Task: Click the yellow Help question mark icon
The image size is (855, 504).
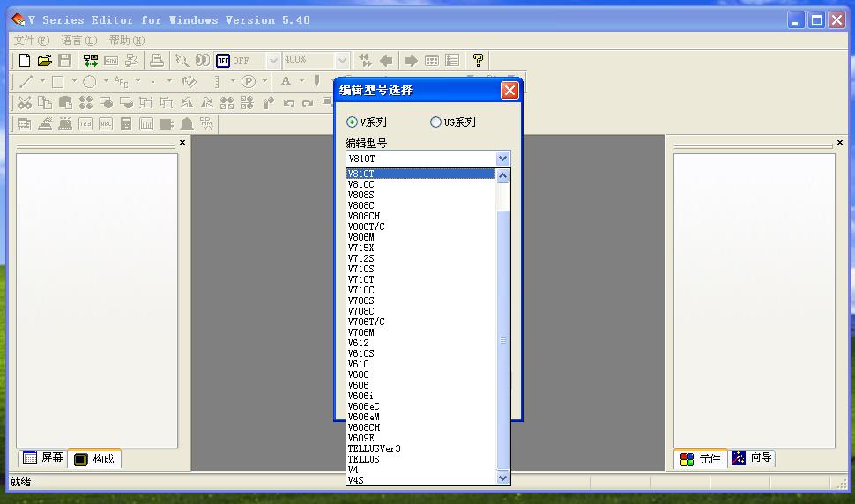Action: [478, 61]
